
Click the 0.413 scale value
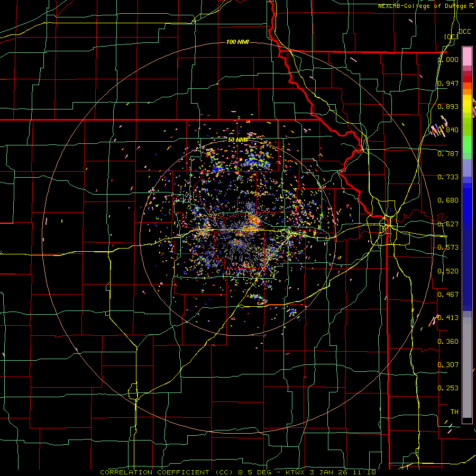click(448, 318)
